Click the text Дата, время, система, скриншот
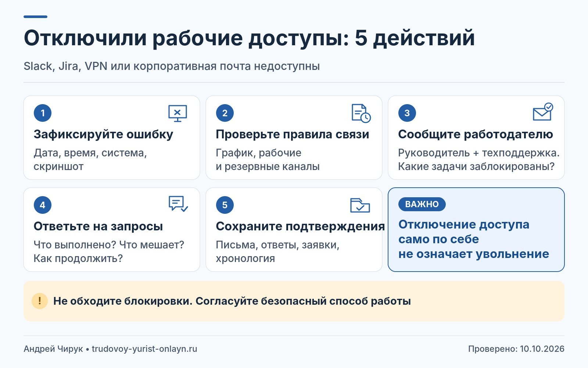This screenshot has width=588, height=368. coord(90,159)
